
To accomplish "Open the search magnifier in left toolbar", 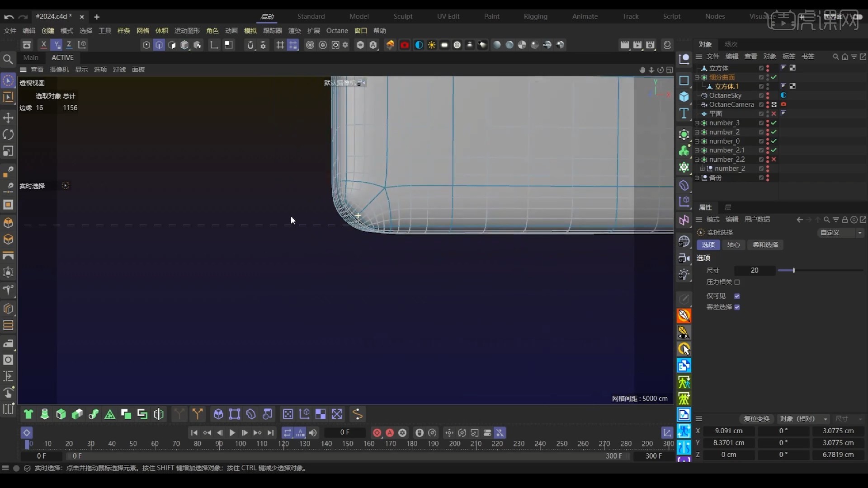I will point(8,59).
